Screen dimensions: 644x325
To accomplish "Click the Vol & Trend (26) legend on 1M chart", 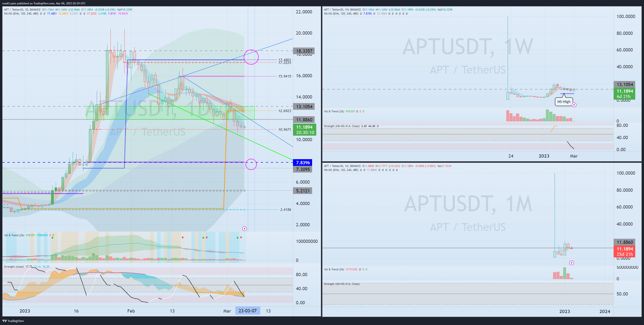I will pos(334,269).
